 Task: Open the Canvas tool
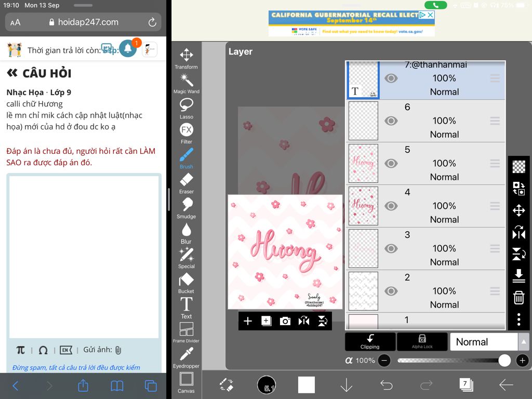187,383
